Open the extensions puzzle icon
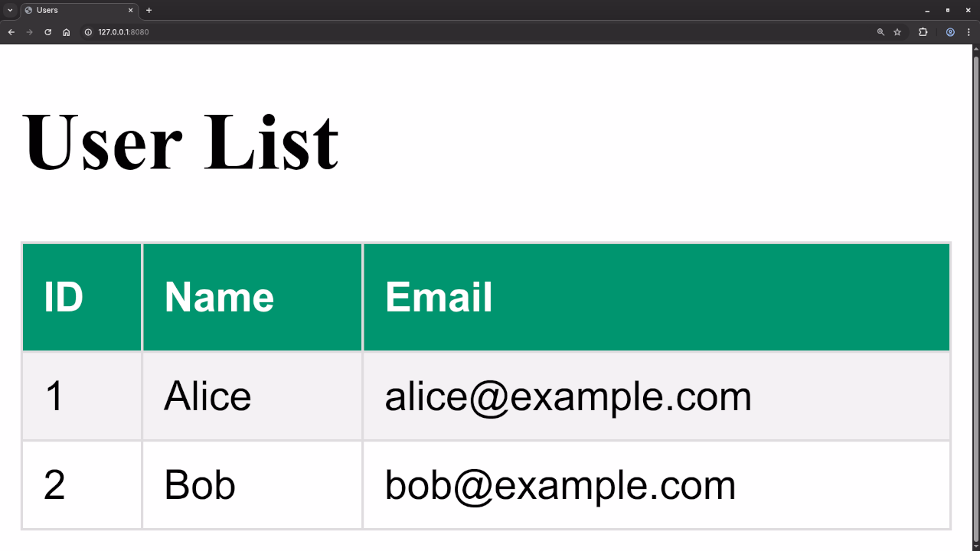 923,32
